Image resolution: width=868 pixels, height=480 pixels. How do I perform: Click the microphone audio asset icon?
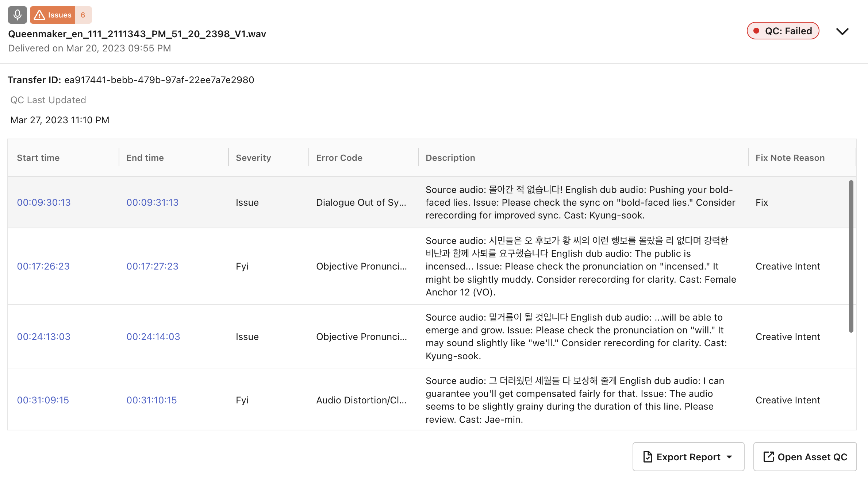[x=18, y=15]
